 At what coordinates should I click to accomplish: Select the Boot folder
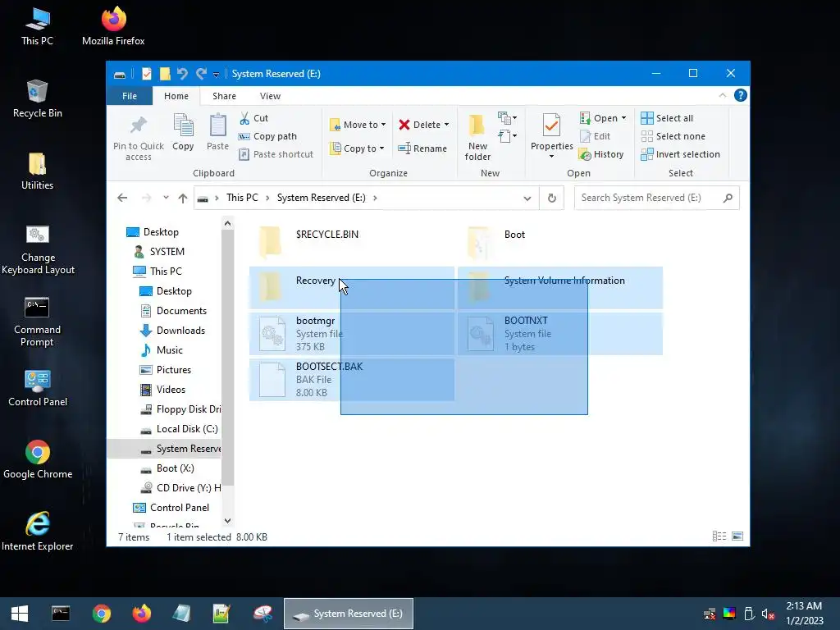point(559,241)
